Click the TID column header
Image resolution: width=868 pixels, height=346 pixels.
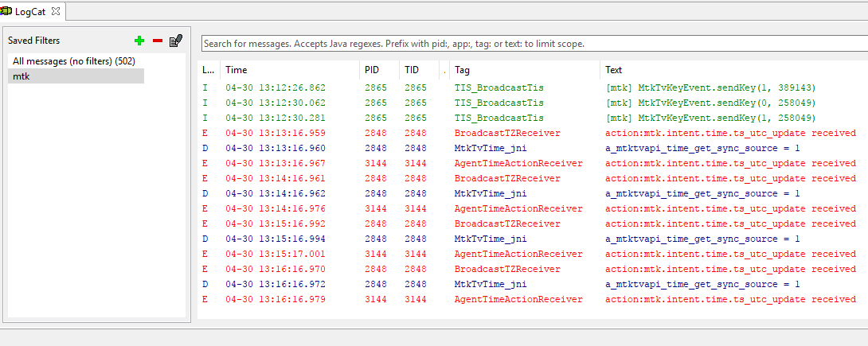419,70
